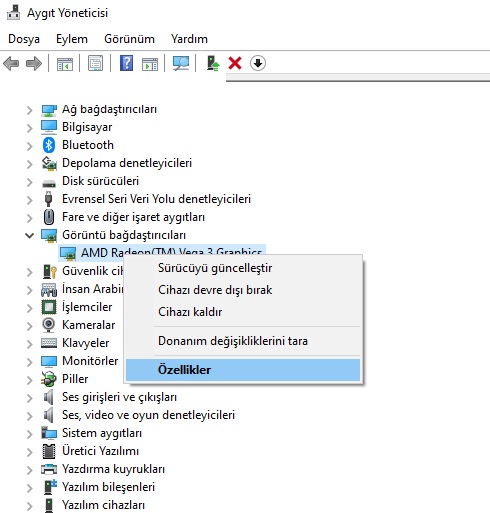Click the update driver toolbar icon
The width and height of the screenshot is (490, 513).
click(213, 63)
